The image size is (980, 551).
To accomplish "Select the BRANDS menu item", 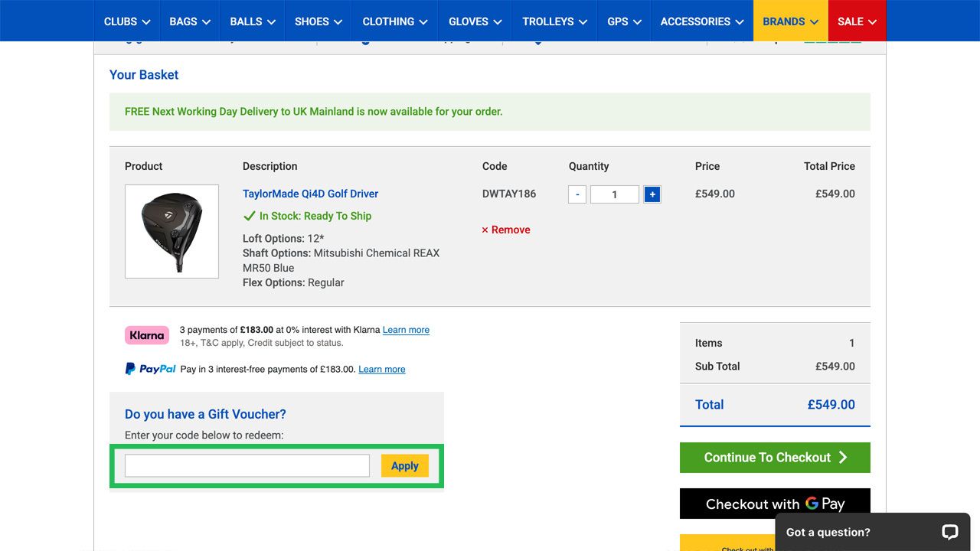I will click(789, 21).
